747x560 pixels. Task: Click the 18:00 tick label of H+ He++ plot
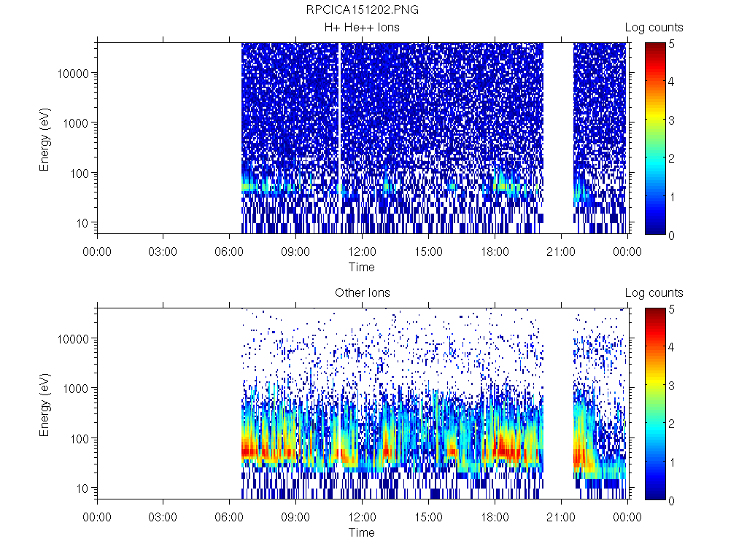[x=495, y=252]
